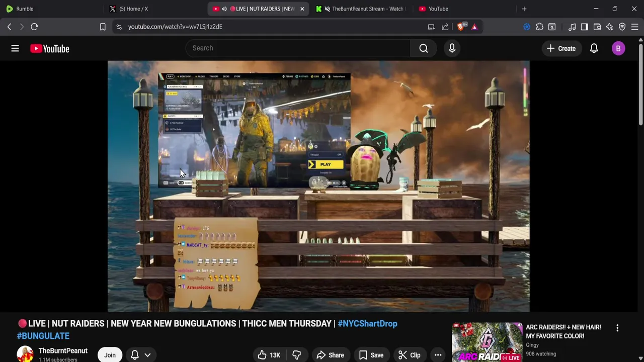Go to the YouTube home logo

[x=49, y=48]
